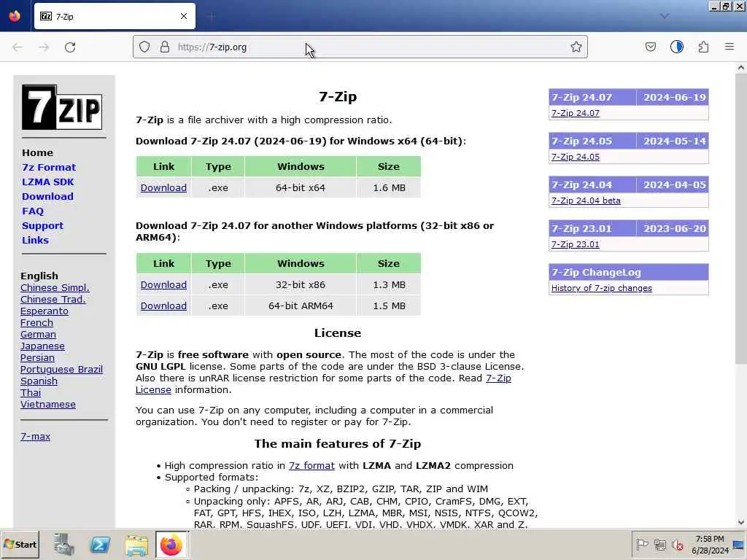
Task: Download the 64-bit x64 .exe installer
Action: [x=163, y=187]
